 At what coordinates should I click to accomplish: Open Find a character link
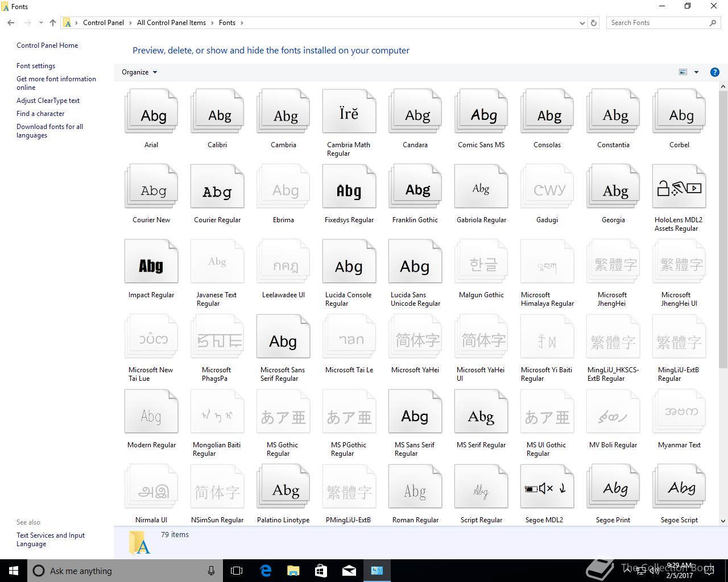point(40,114)
